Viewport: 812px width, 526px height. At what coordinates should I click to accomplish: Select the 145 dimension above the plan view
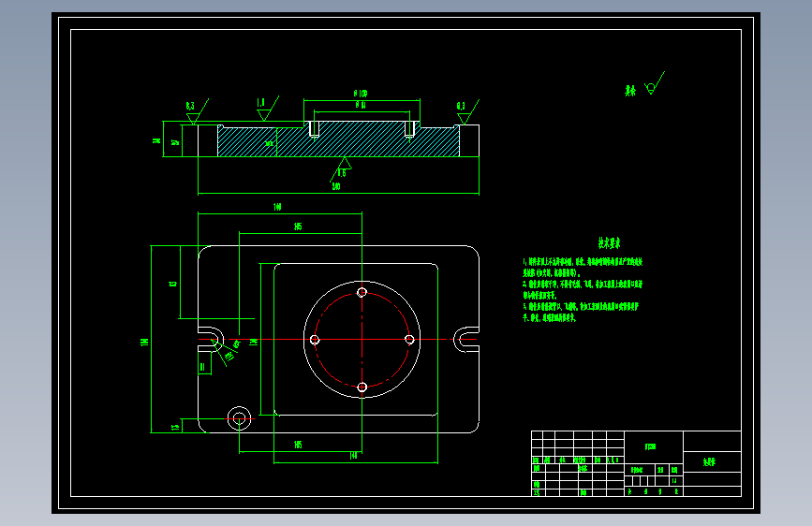pyautogui.click(x=298, y=226)
